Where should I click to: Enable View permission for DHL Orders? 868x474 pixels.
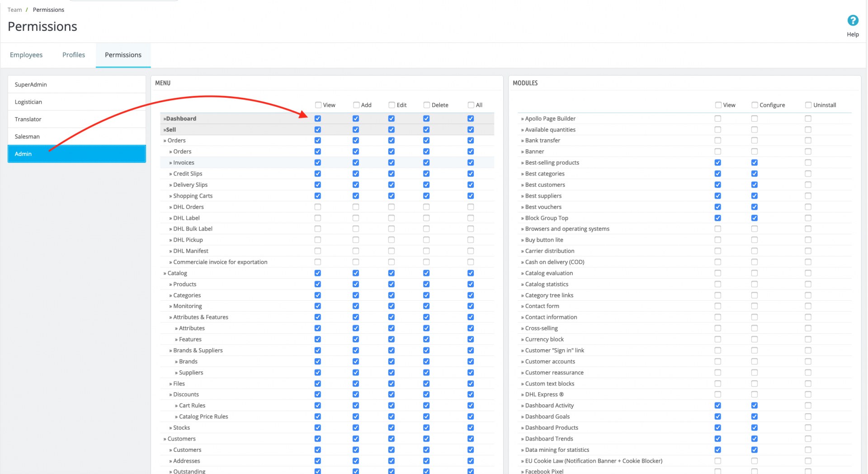coord(318,207)
